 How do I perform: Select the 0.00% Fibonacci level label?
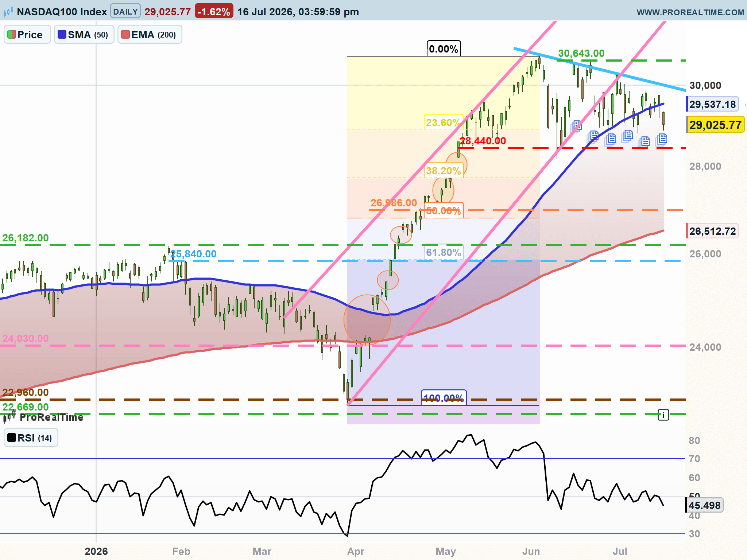[x=444, y=49]
